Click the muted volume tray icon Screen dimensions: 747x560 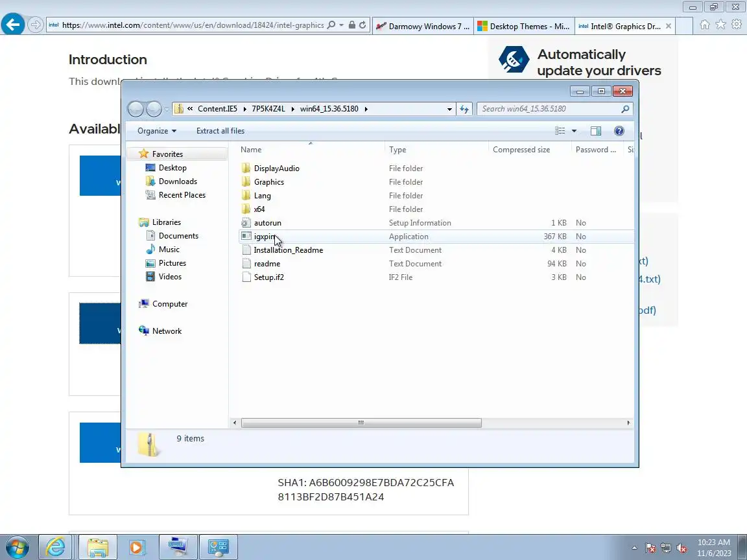point(682,548)
